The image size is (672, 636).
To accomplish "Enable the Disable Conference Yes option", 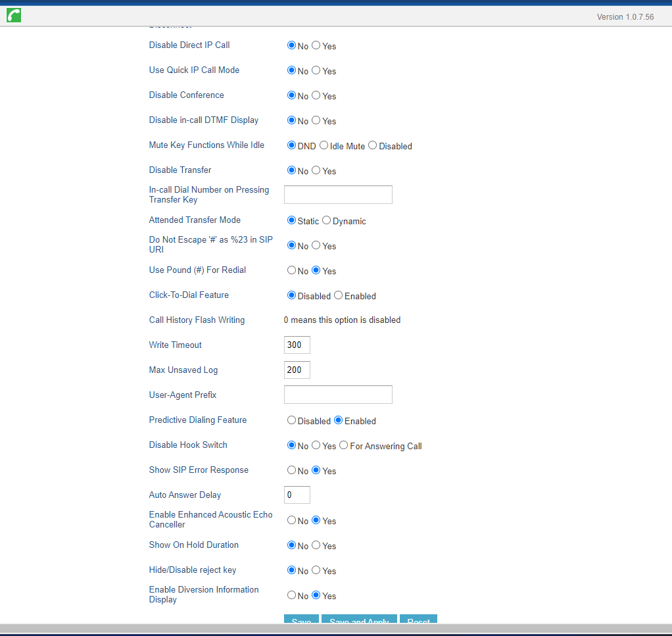I will pyautogui.click(x=316, y=96).
